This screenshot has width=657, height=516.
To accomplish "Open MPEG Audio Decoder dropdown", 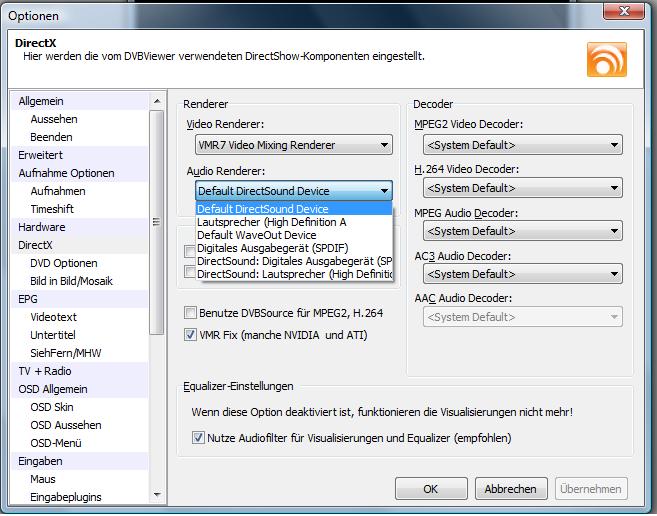I will [522, 231].
